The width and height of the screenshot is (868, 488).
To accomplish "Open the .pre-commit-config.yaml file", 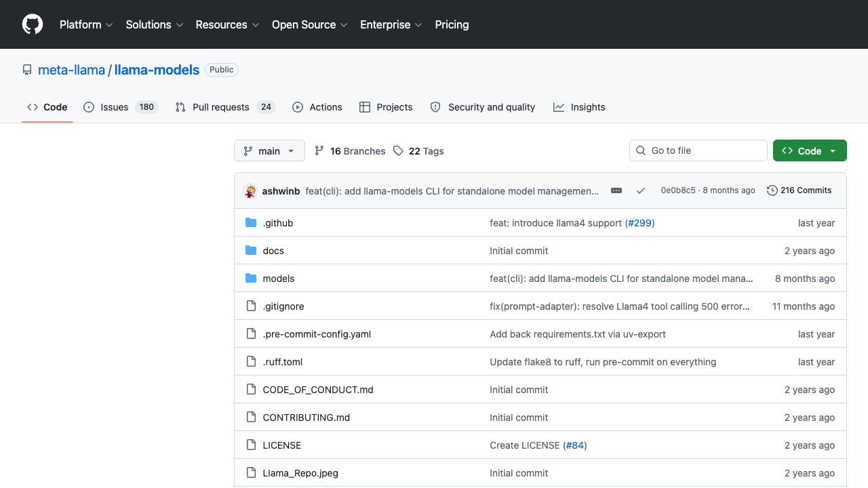I will pyautogui.click(x=317, y=334).
